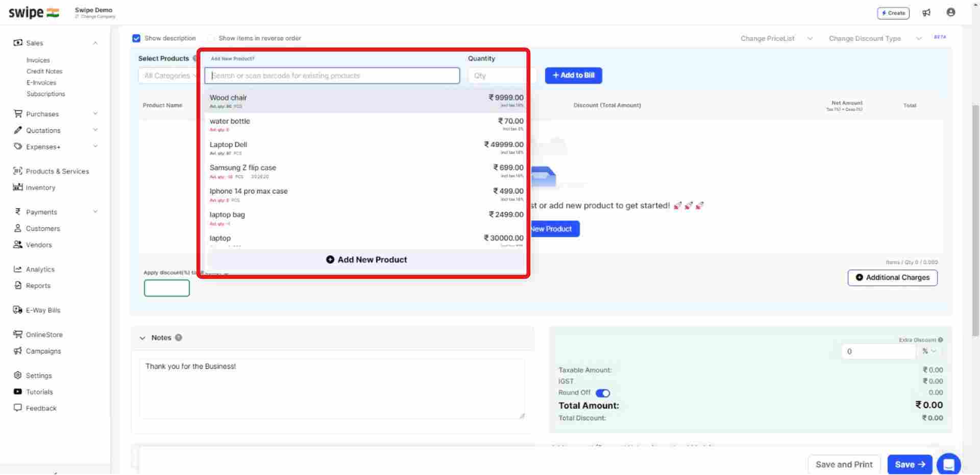Click the blue Save button

(x=910, y=464)
